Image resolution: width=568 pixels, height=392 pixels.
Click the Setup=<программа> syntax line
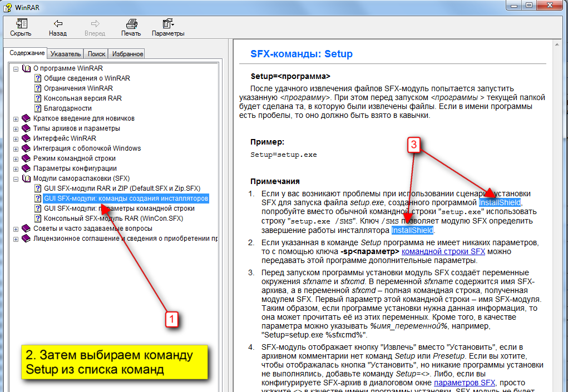click(290, 76)
